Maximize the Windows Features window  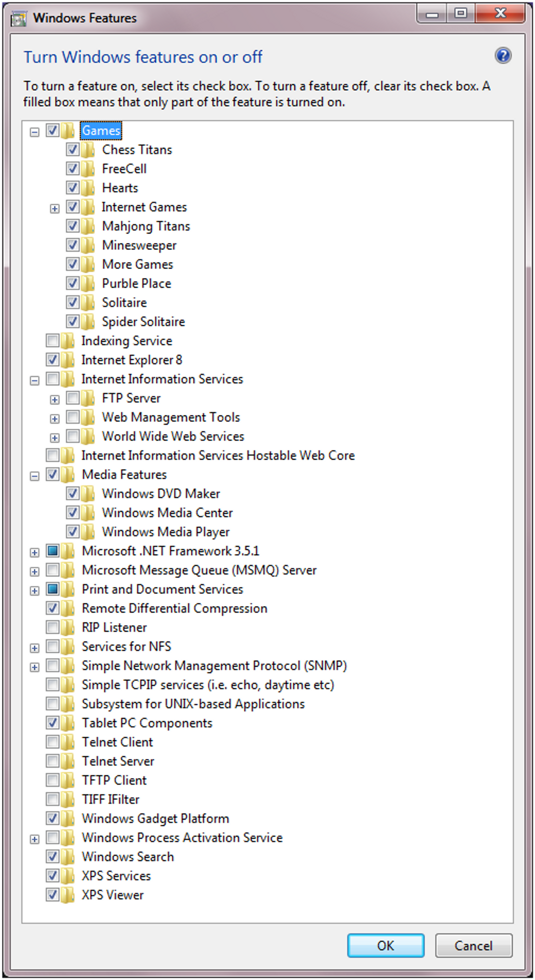pos(460,14)
